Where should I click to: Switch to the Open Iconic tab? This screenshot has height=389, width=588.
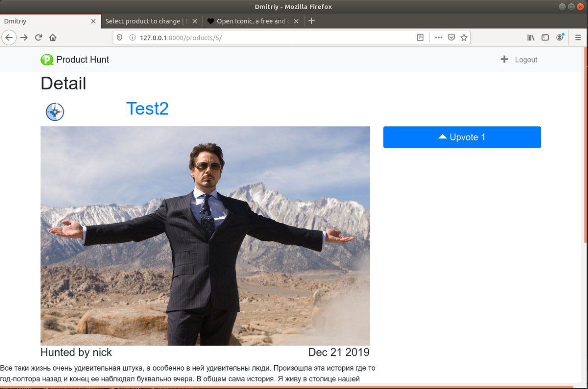[x=253, y=21]
